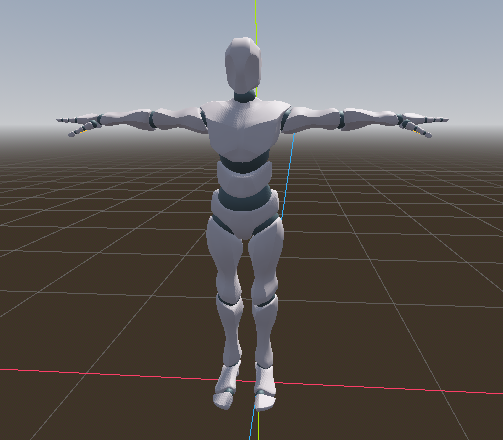Select the foot on the right-side leg
503x440 pixels.
(265, 388)
